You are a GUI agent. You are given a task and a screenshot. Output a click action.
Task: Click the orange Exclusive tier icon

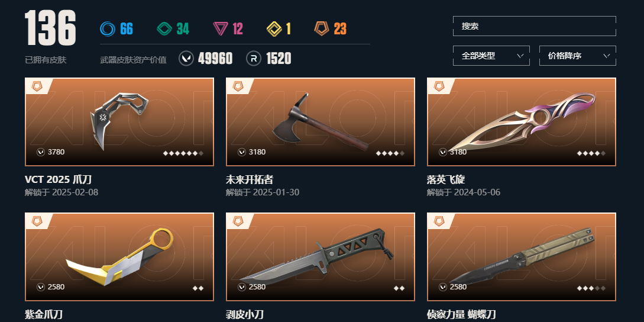tap(322, 29)
